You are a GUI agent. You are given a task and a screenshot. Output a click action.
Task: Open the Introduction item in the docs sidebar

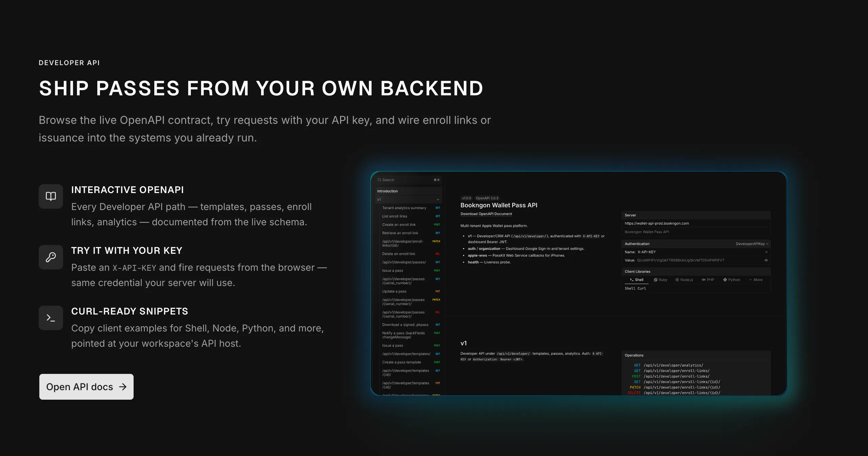408,191
